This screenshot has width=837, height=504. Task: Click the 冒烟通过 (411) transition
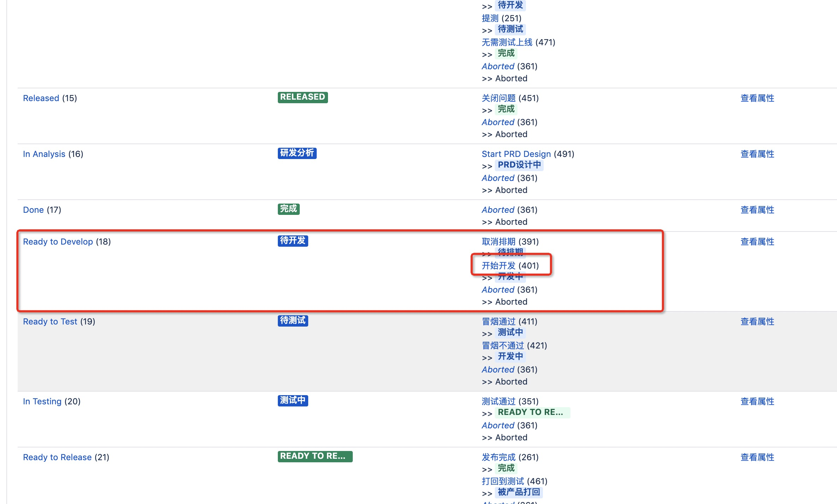(498, 322)
